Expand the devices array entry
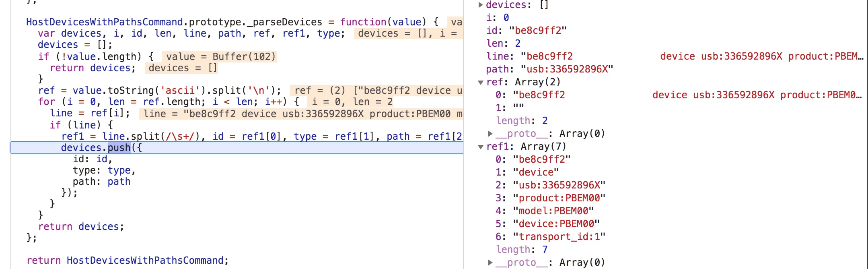The height and width of the screenshot is (269, 868). click(x=480, y=5)
